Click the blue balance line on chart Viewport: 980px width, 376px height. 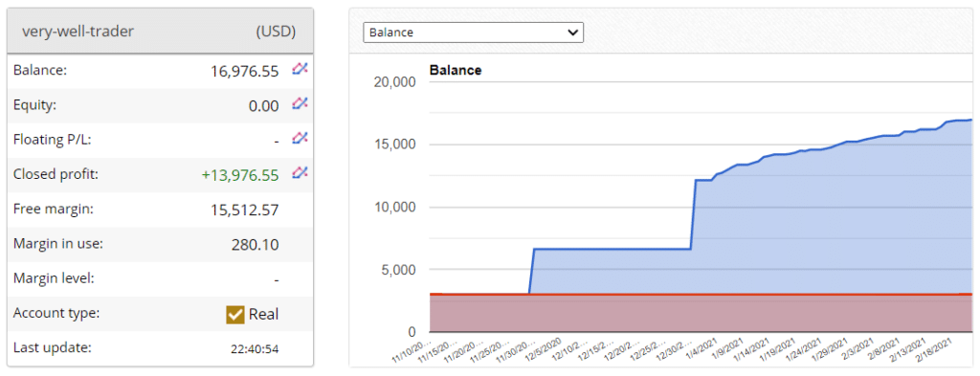tap(612, 249)
